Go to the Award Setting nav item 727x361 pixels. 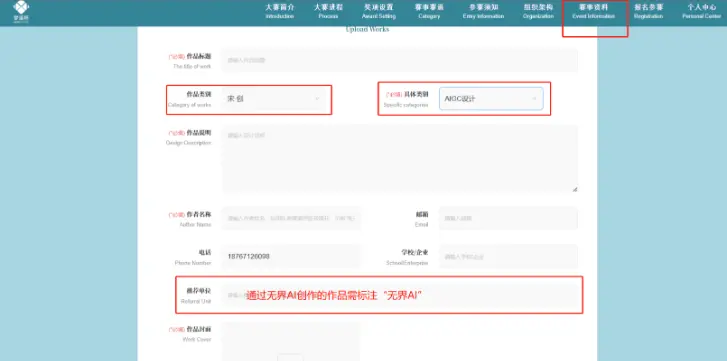click(379, 12)
